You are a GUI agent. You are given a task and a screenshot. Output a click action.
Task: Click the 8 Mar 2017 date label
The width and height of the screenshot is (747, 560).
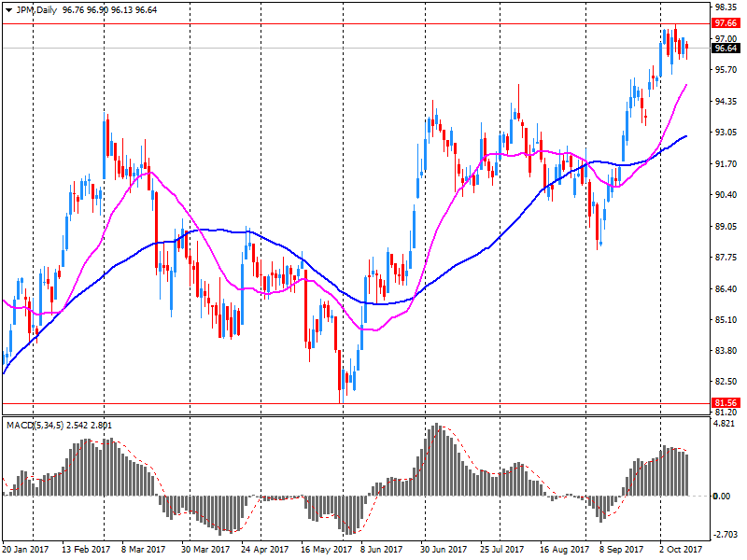click(144, 550)
